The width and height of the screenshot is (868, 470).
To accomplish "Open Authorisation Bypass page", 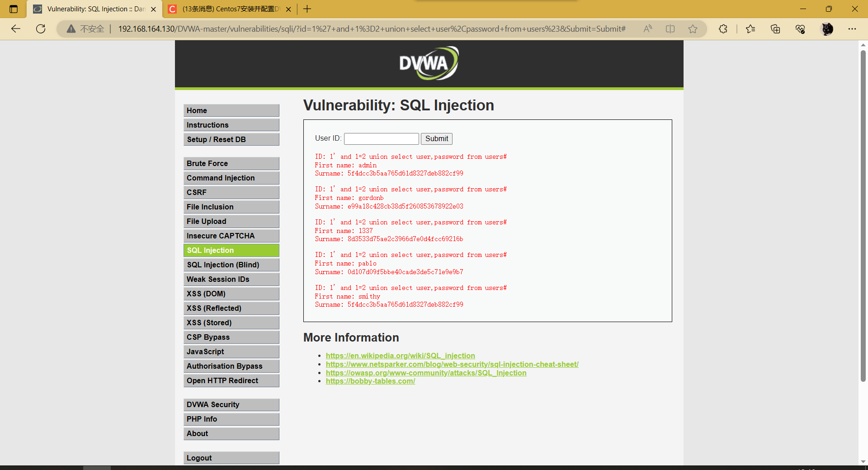I will click(x=231, y=366).
